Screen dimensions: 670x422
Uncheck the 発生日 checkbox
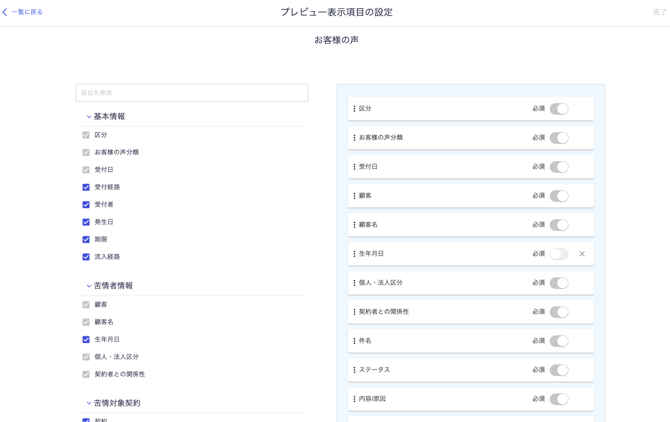coord(86,222)
